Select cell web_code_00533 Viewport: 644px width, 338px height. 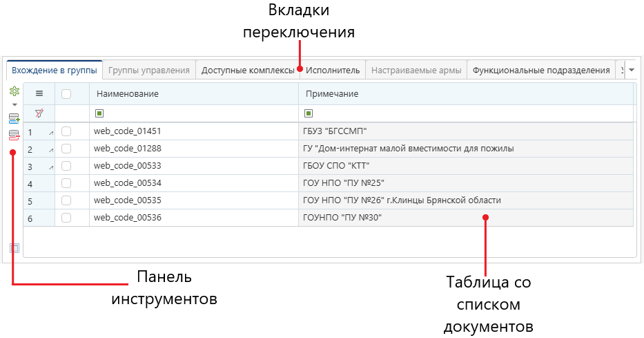pyautogui.click(x=194, y=166)
